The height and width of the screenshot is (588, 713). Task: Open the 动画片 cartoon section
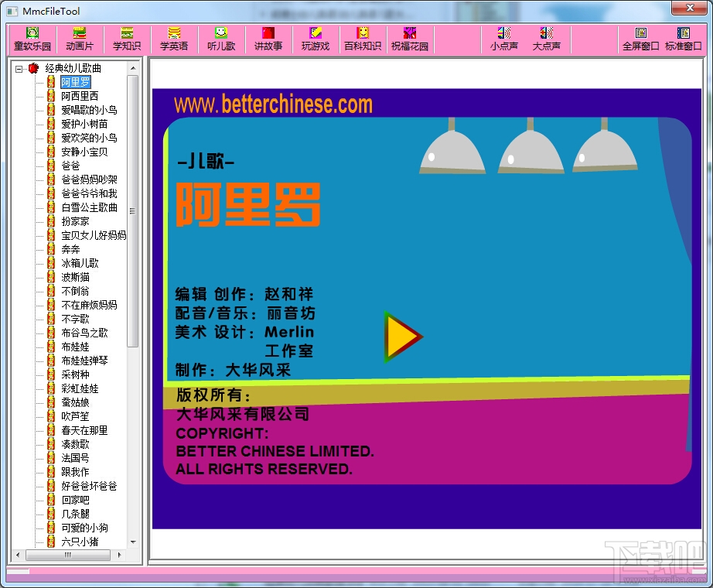pyautogui.click(x=80, y=39)
